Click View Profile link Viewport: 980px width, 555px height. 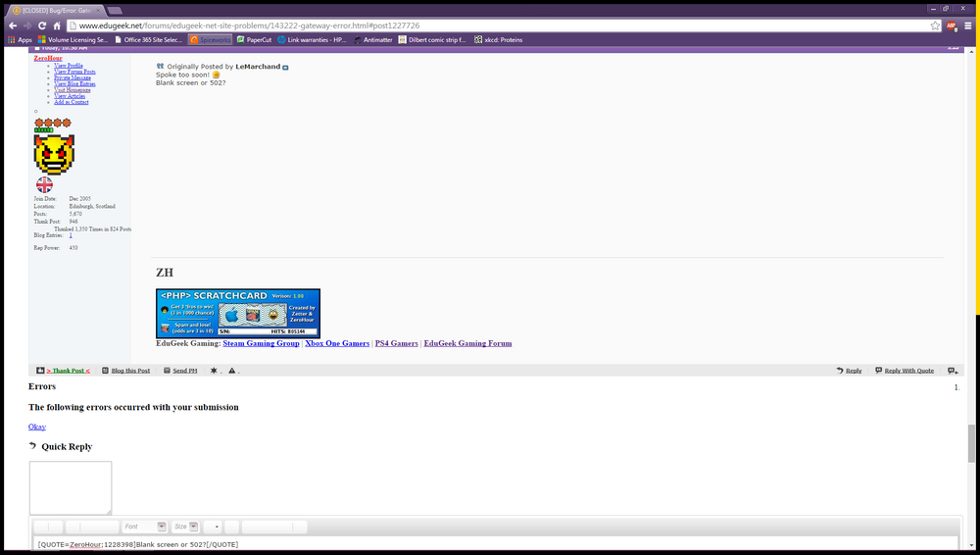pos(69,66)
